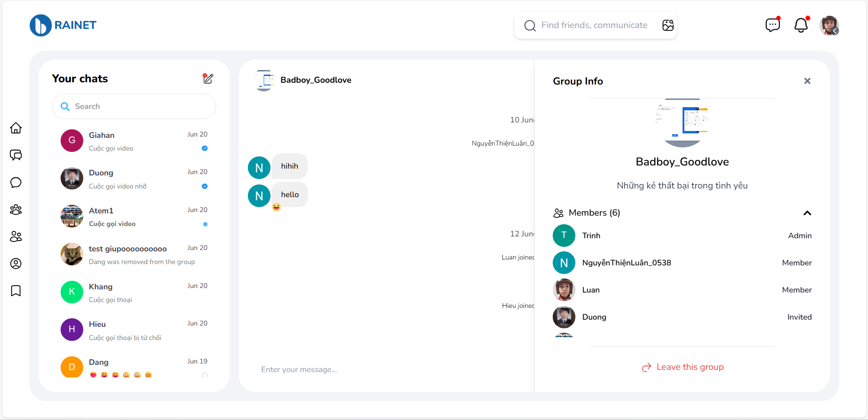Open the Duong conversation in chat list
The width and height of the screenshot is (868, 420).
[x=134, y=179]
